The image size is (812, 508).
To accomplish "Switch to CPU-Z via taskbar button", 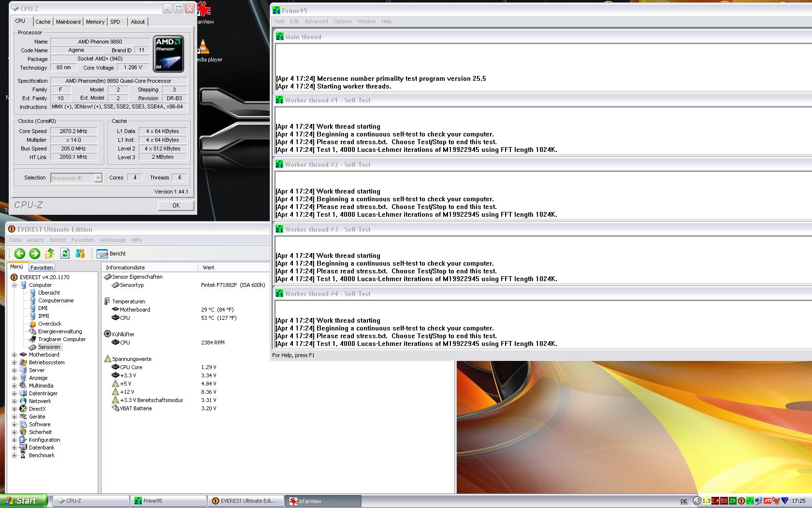I will click(91, 501).
